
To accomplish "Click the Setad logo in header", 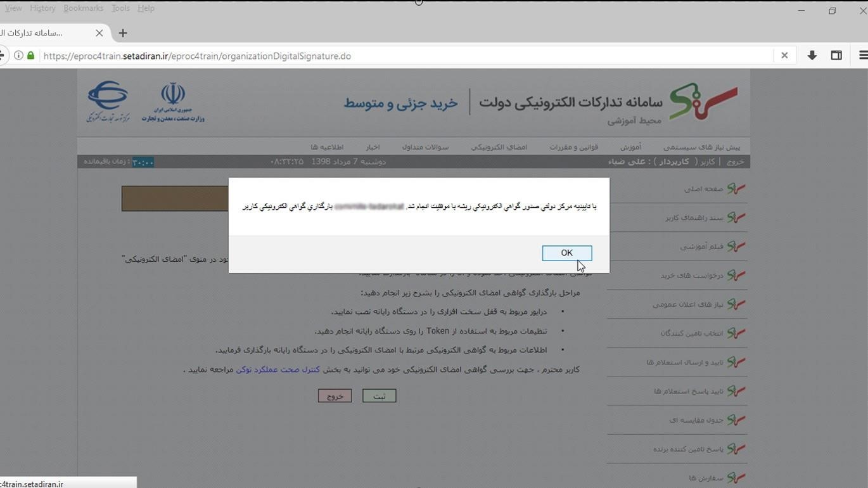I will pyautogui.click(x=703, y=101).
